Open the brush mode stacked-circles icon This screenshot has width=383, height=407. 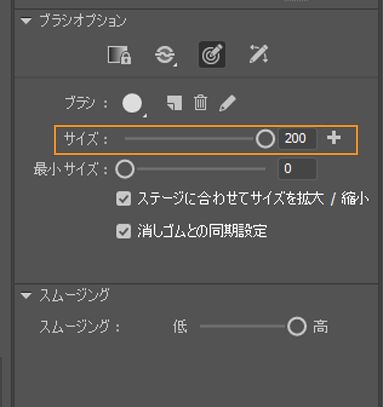coord(165,55)
